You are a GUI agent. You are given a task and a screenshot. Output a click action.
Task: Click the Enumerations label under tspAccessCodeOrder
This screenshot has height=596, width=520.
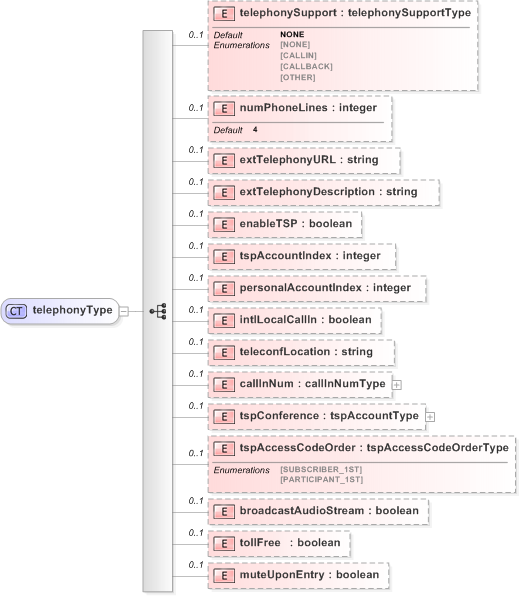pos(241,470)
